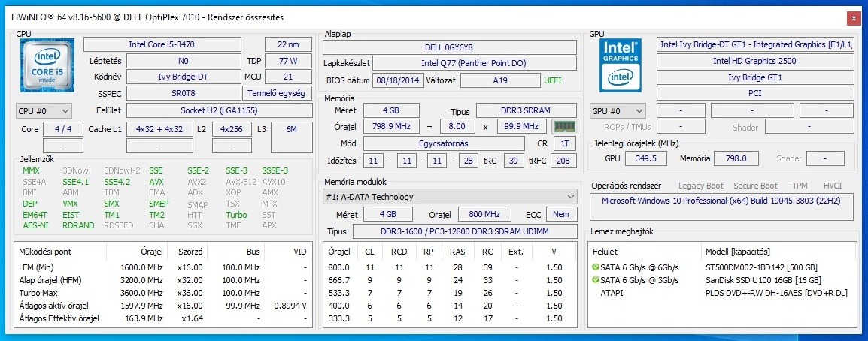This screenshot has height=341, width=868.
Task: Click the Socket H2 (LGA1155) field
Action: click(x=219, y=110)
